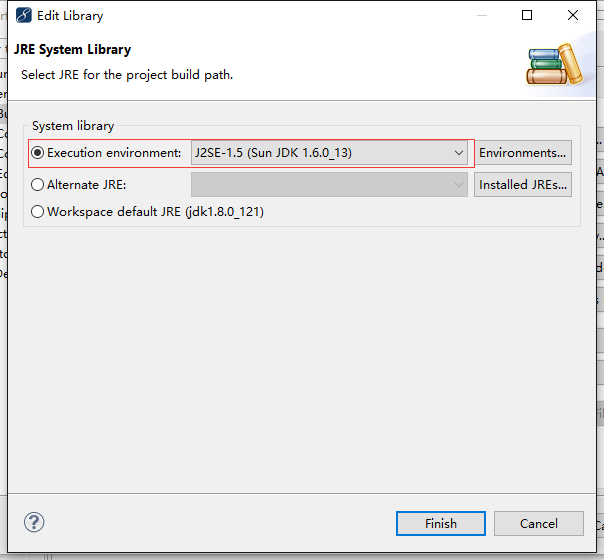Click the System library group label
The height and width of the screenshot is (560, 604).
pos(73,126)
